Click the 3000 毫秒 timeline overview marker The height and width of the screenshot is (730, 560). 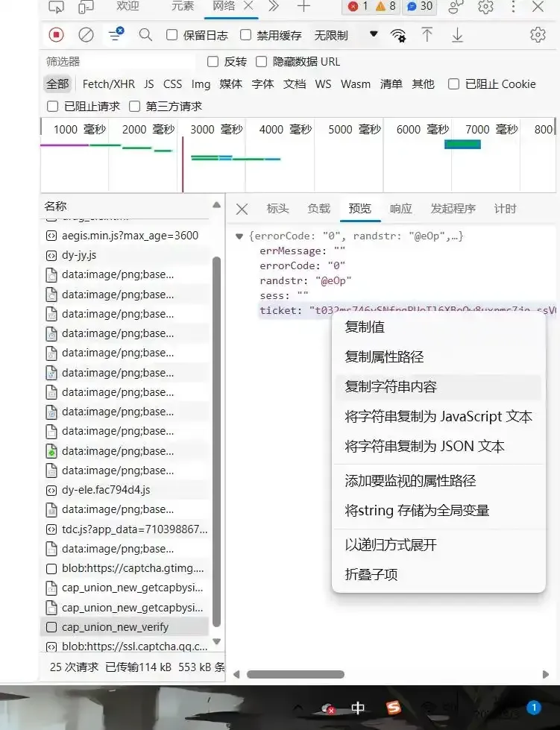click(216, 130)
